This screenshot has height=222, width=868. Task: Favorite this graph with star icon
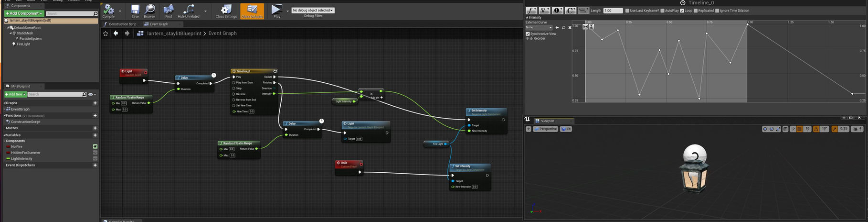pyautogui.click(x=106, y=33)
